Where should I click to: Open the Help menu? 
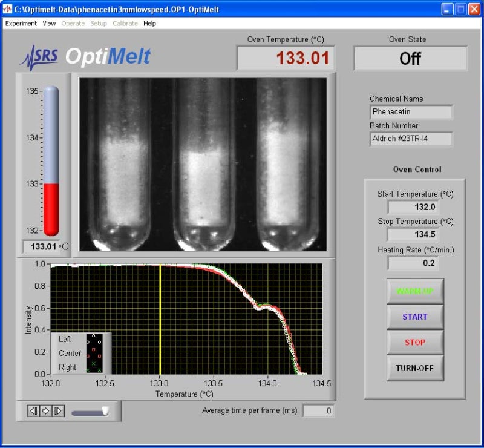(x=149, y=23)
